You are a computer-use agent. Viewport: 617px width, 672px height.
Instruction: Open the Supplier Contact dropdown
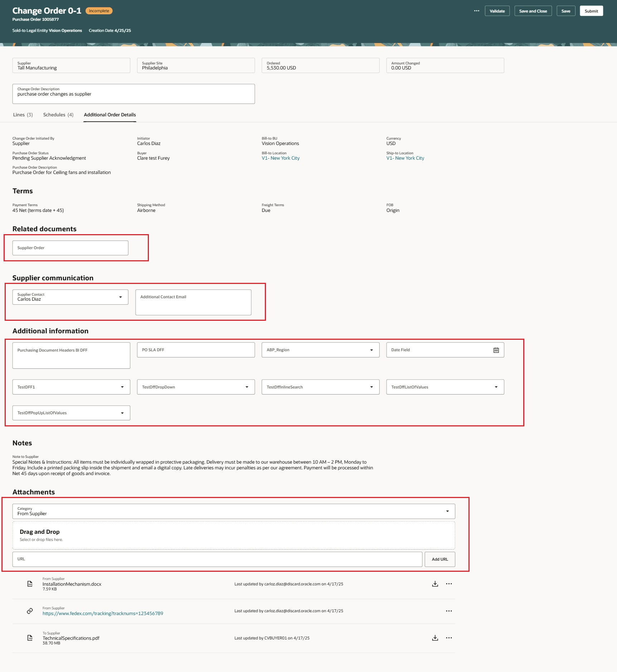click(x=121, y=297)
